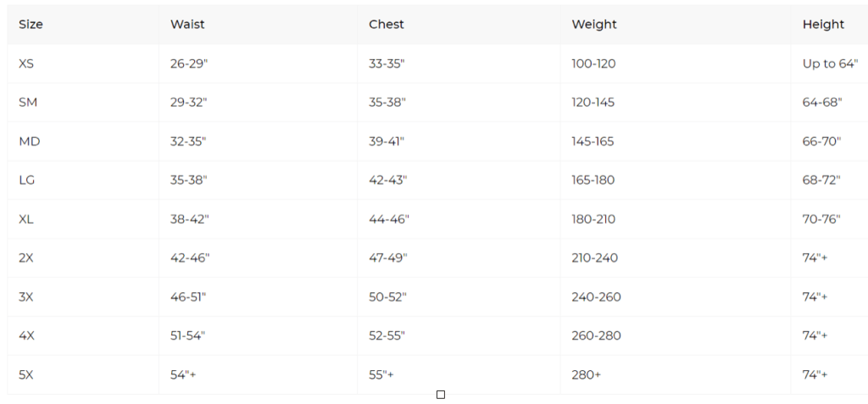
Task: Click the Waist column header
Action: (187, 25)
